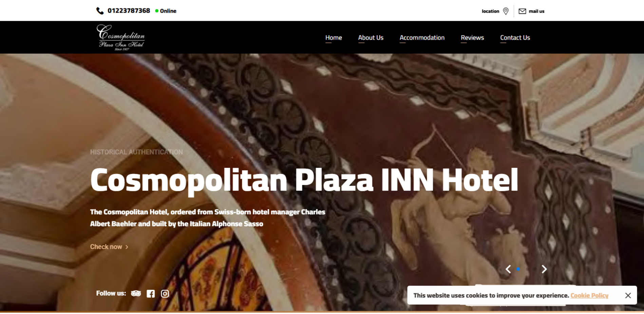Open the Instagram icon link
This screenshot has width=644, height=314.
tap(165, 294)
